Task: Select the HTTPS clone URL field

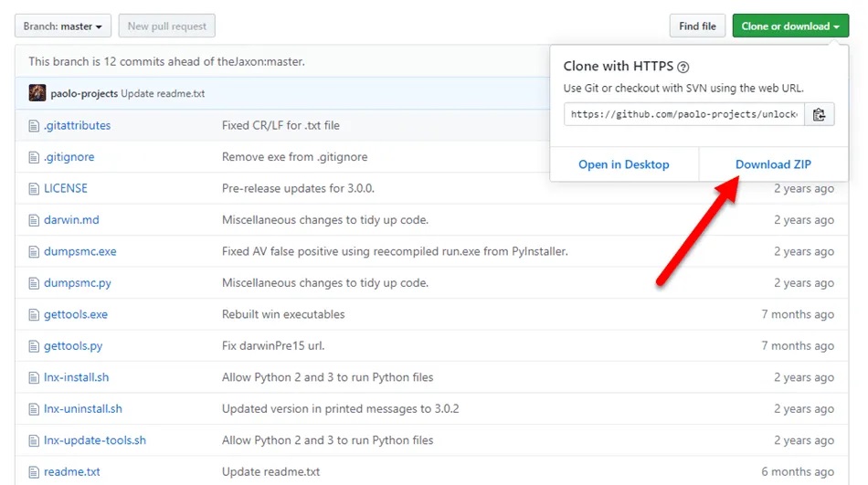Action: tap(685, 114)
